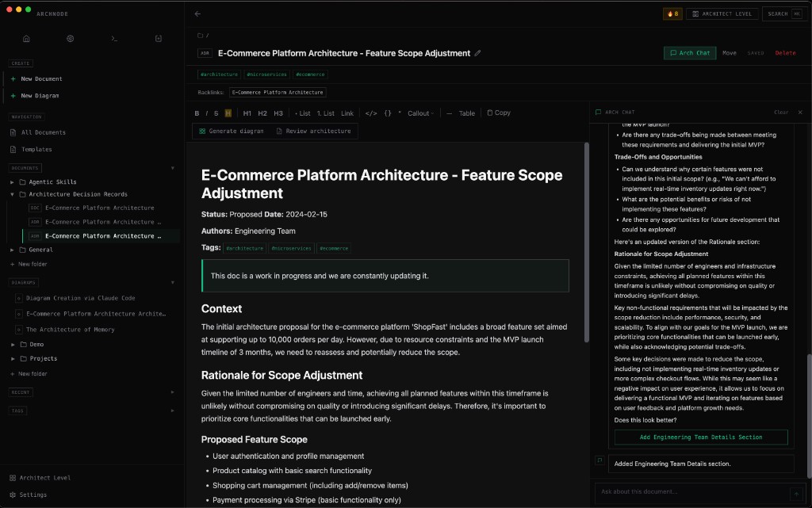Open Diagram Creation via Claude Code

coord(80,299)
